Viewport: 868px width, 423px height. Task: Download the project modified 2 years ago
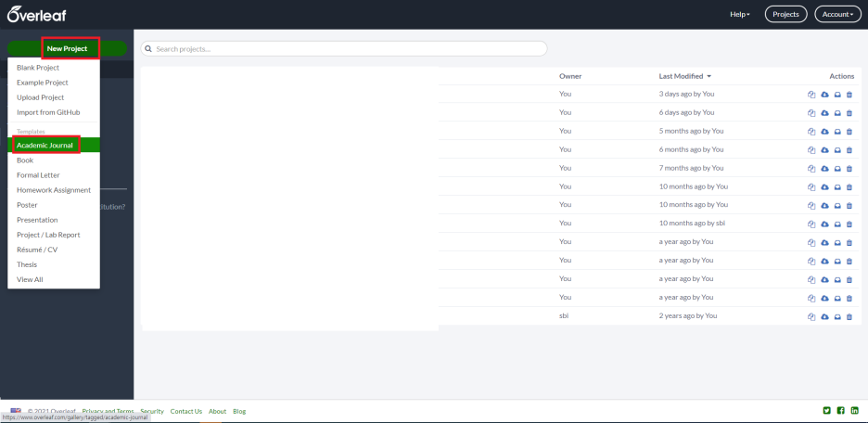click(x=824, y=316)
